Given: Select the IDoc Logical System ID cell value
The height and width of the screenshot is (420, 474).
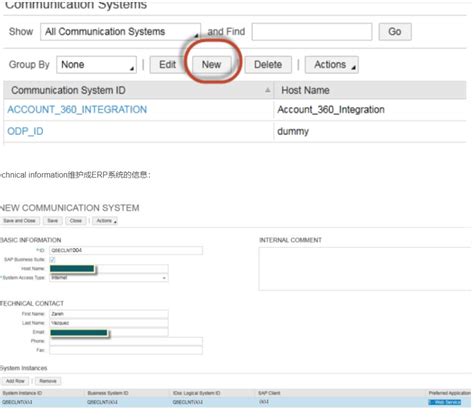Looking at the screenshot, I should pyautogui.click(x=187, y=402).
